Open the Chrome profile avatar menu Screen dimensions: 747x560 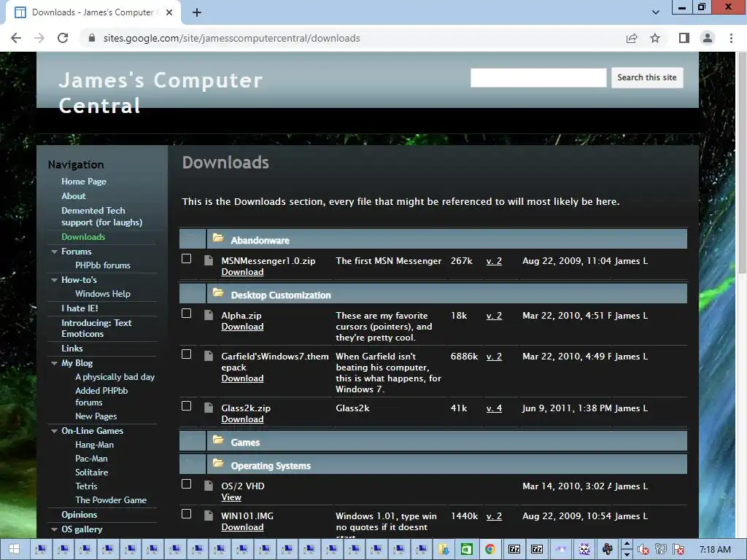pyautogui.click(x=708, y=38)
